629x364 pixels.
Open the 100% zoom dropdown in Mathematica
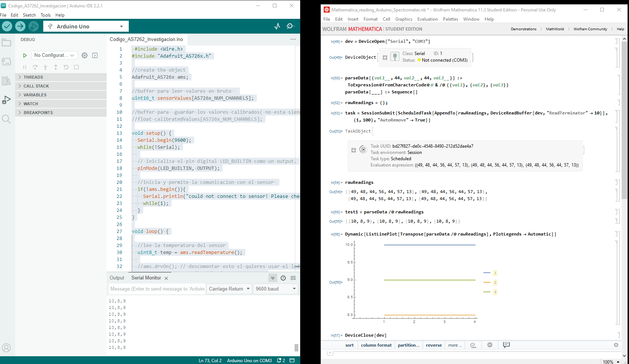point(611,362)
